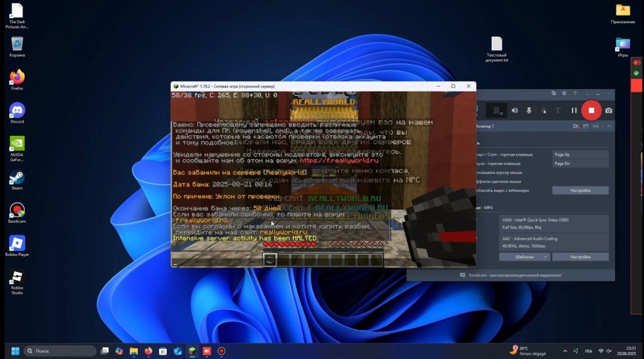The height and width of the screenshot is (359, 644).
Task: Click the 'Дата бана: 2025-08-21 00:16' chat line
Action: [222, 184]
